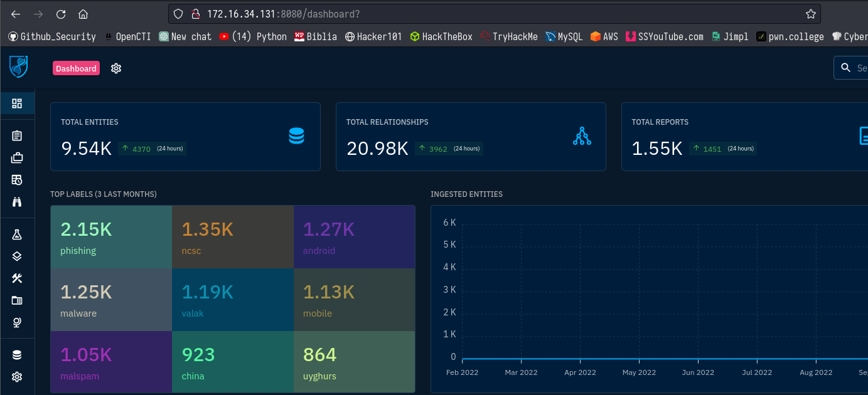Click the uyghurs label tile
This screenshot has width=868, height=395.
click(x=354, y=362)
